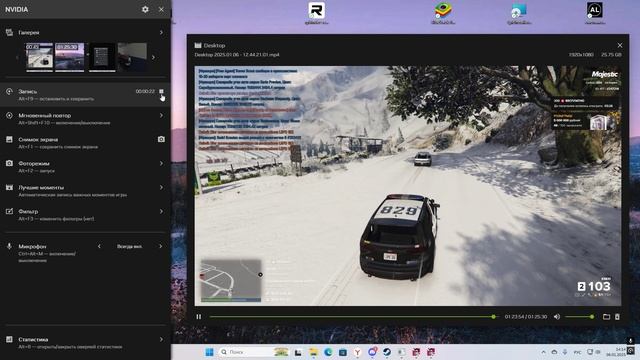Click the Desktop video file name text
This screenshot has height=360, width=640.
(x=237, y=55)
